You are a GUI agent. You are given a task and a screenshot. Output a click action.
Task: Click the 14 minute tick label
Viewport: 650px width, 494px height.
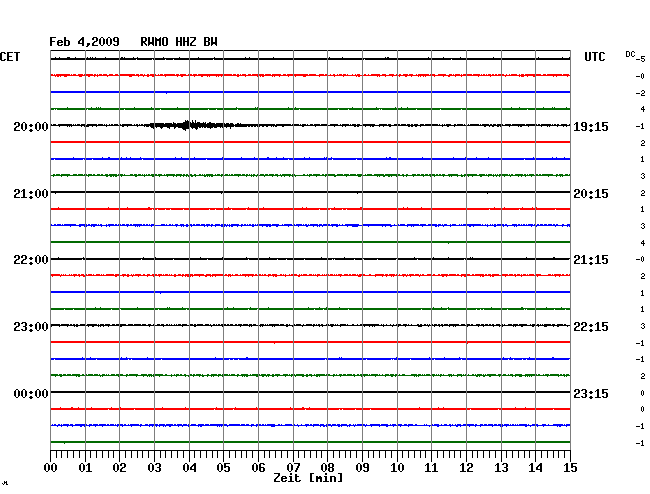click(x=535, y=467)
